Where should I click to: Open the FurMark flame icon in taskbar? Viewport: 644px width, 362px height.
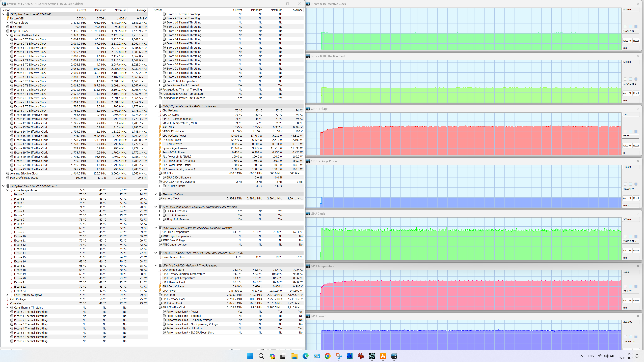[383, 356]
